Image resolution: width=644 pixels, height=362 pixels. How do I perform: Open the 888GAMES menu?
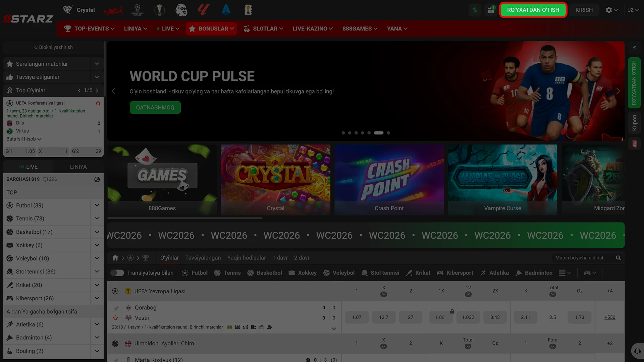[x=360, y=29]
